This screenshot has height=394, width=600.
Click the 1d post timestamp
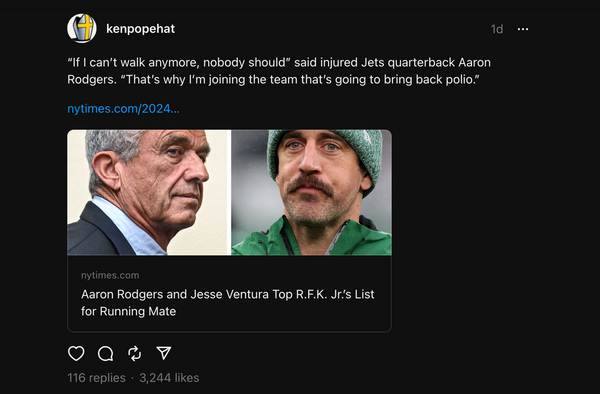(x=497, y=29)
